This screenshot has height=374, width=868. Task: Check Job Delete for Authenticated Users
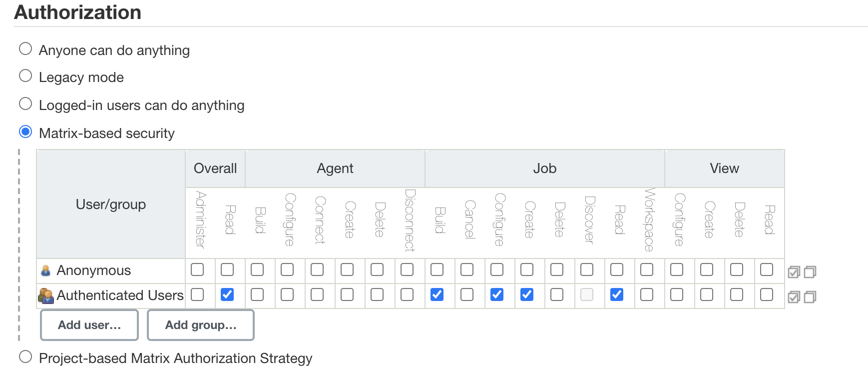[557, 294]
